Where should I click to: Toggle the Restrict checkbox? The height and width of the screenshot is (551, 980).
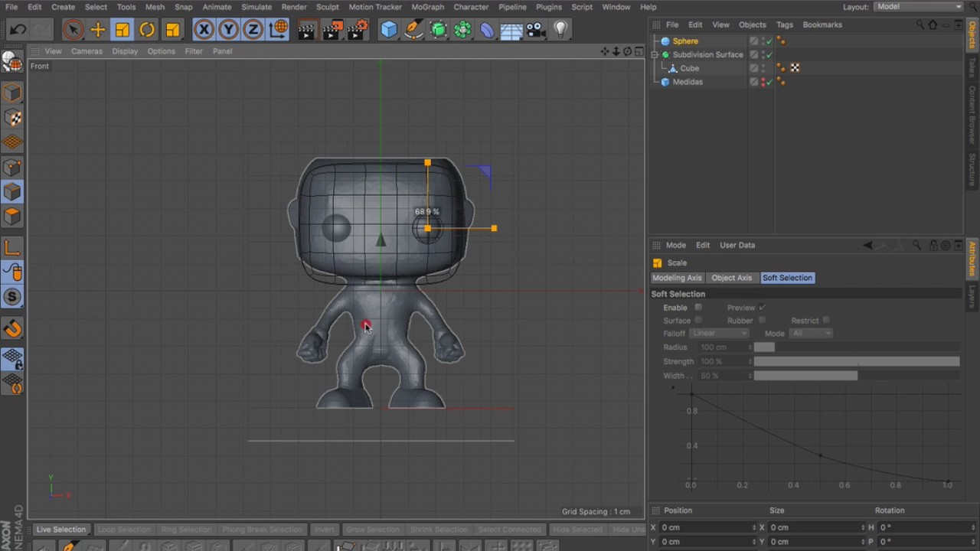[826, 321]
